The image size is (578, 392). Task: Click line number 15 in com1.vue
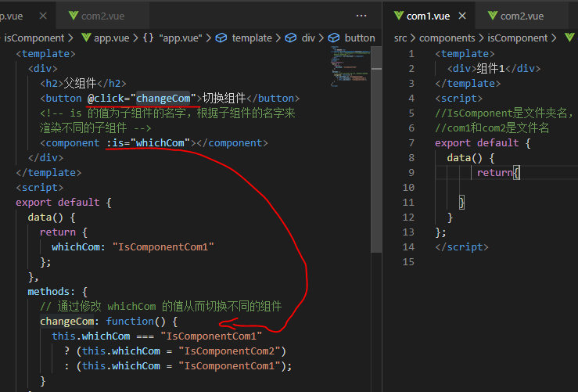[x=408, y=262]
